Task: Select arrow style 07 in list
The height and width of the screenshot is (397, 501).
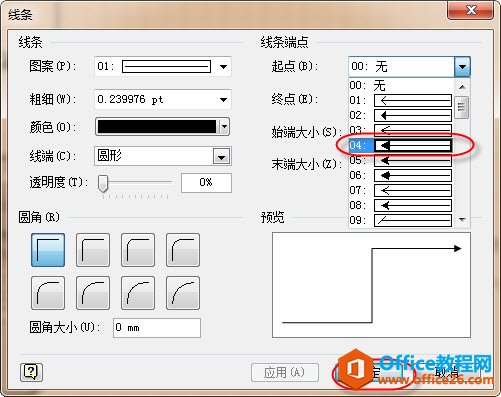Action: tap(401, 190)
